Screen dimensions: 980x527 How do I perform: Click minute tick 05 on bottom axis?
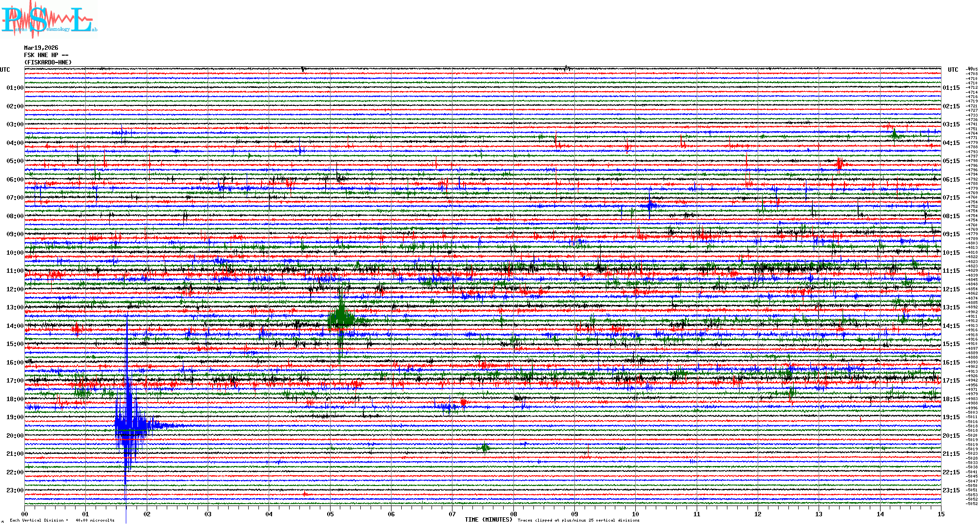330,514
